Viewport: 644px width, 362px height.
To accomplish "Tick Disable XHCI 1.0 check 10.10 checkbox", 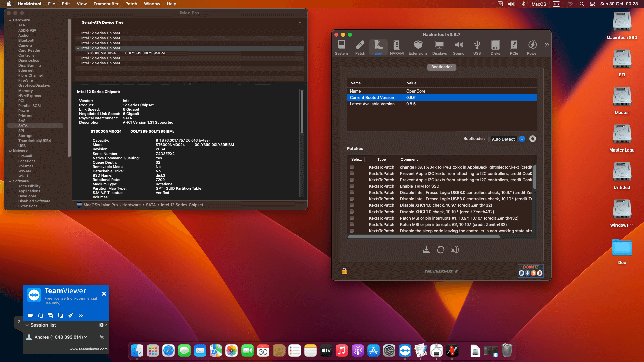I will point(352,212).
